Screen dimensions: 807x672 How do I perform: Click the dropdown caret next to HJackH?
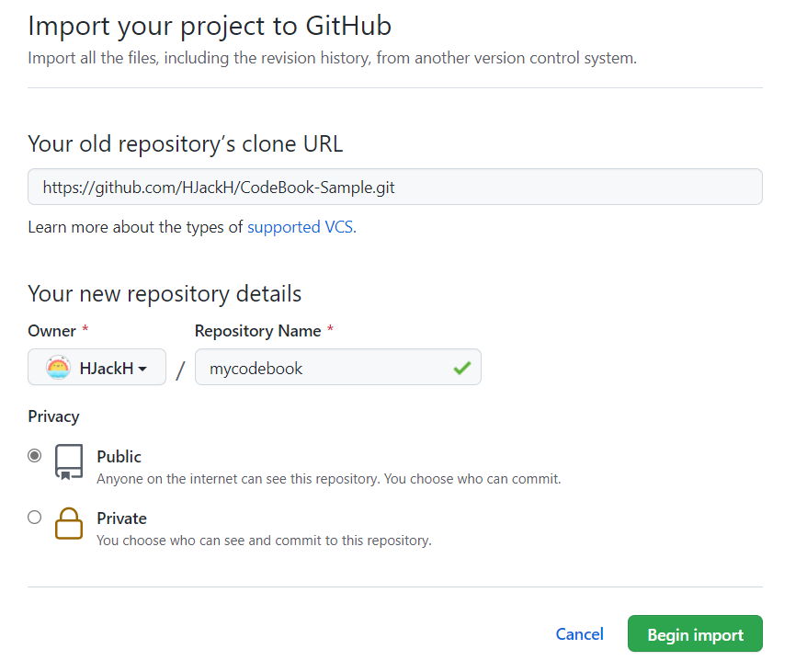[x=142, y=369]
